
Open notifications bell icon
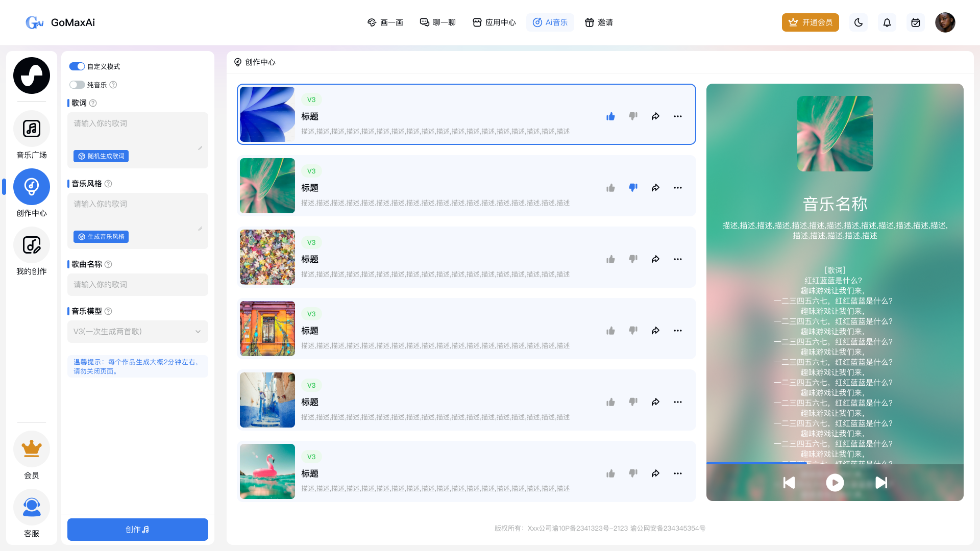887,22
